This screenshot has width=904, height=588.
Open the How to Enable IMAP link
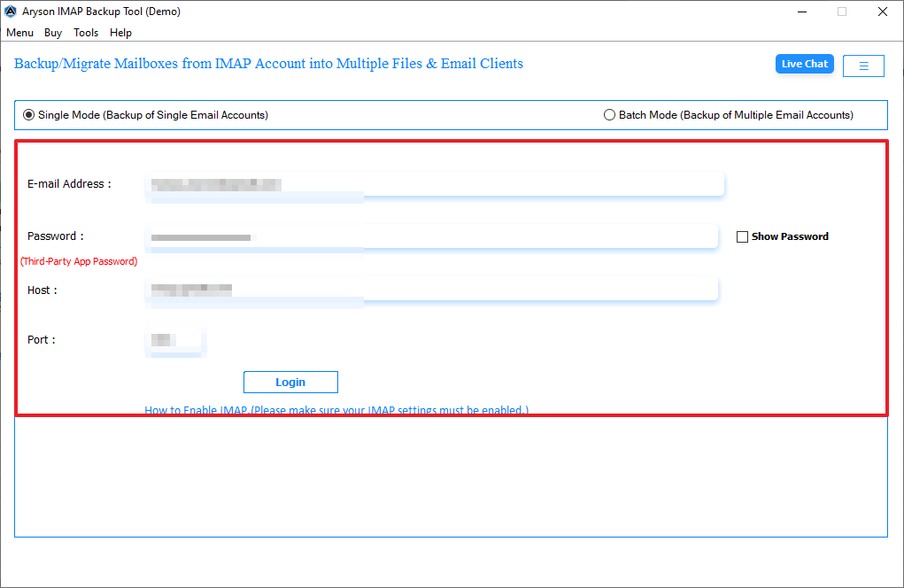336,410
